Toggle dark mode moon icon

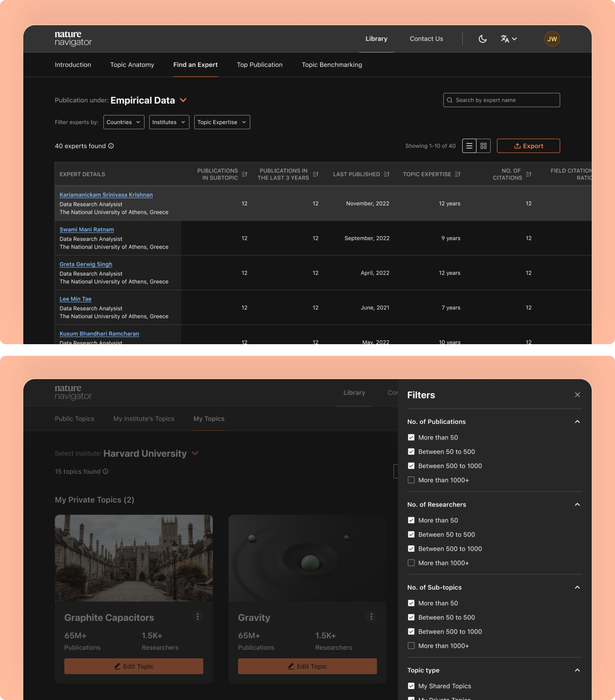[482, 39]
